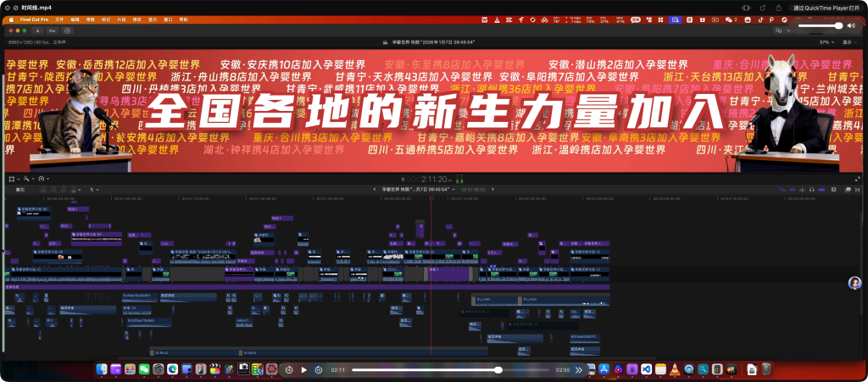The height and width of the screenshot is (382, 868).
Task: Open the Trash in the Dock
Action: pos(766,369)
